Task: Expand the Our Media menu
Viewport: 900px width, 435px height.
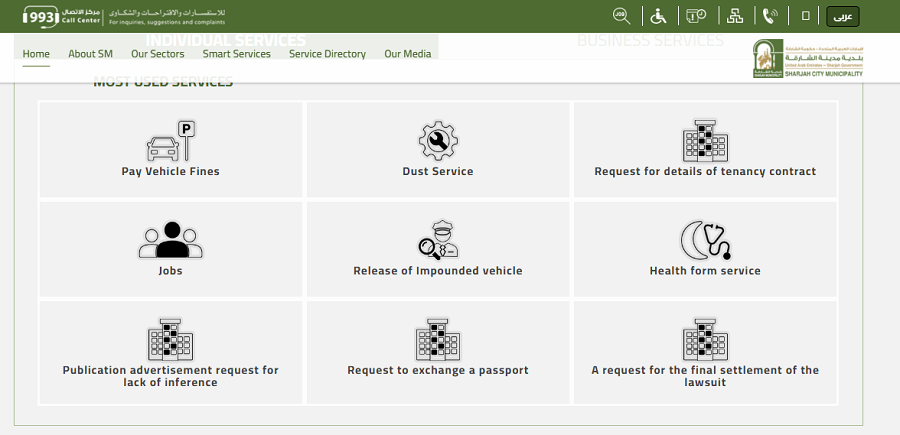Action: (x=408, y=54)
